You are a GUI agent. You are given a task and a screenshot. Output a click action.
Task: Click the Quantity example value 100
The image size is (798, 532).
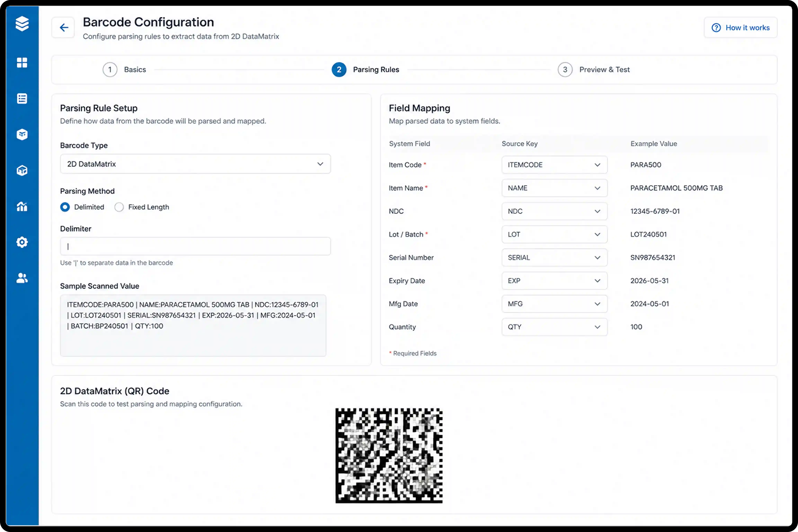coord(636,327)
